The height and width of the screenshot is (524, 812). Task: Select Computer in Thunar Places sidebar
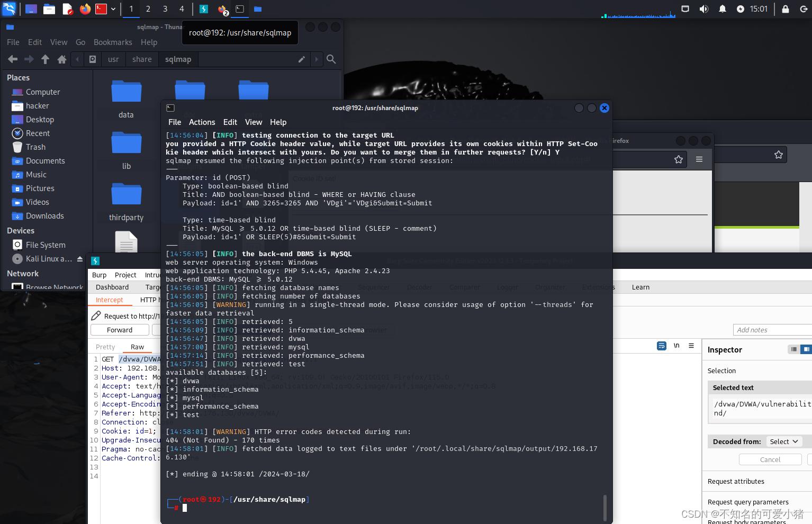pyautogui.click(x=43, y=92)
